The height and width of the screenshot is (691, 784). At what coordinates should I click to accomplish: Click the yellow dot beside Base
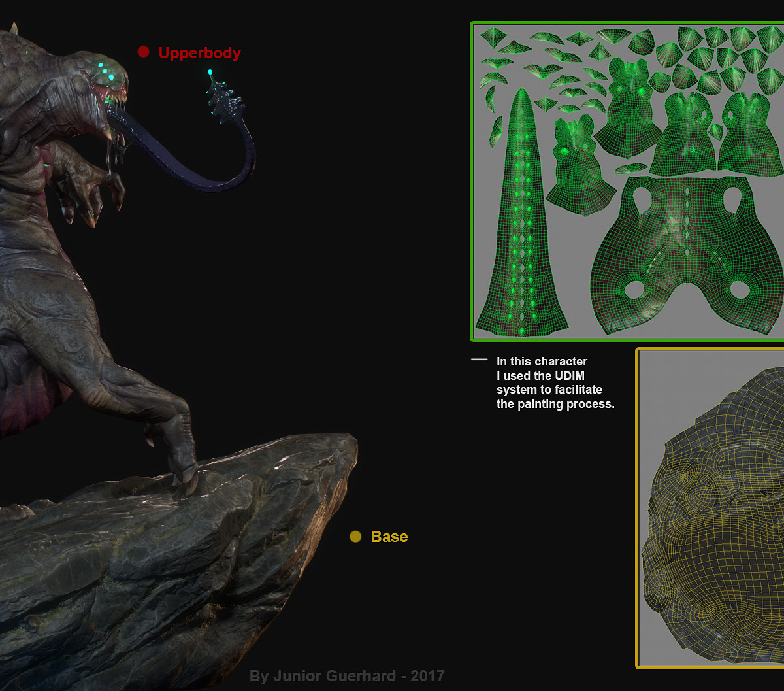[x=355, y=537]
